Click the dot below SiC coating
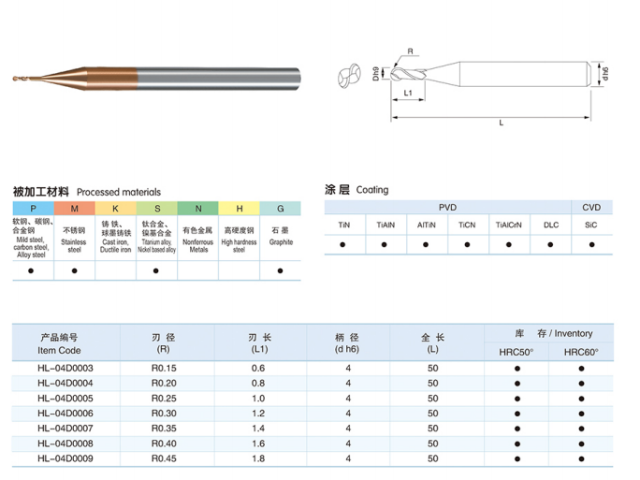The width and height of the screenshot is (640, 480). [591, 244]
